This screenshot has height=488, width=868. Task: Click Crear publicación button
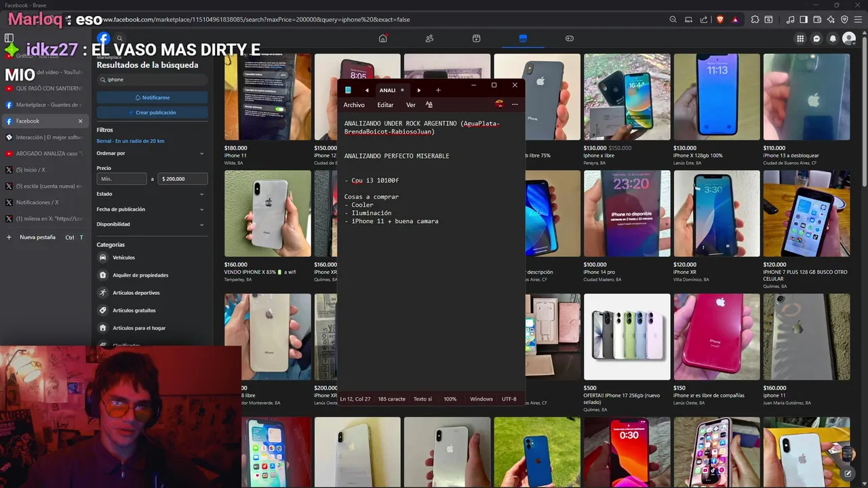(152, 113)
